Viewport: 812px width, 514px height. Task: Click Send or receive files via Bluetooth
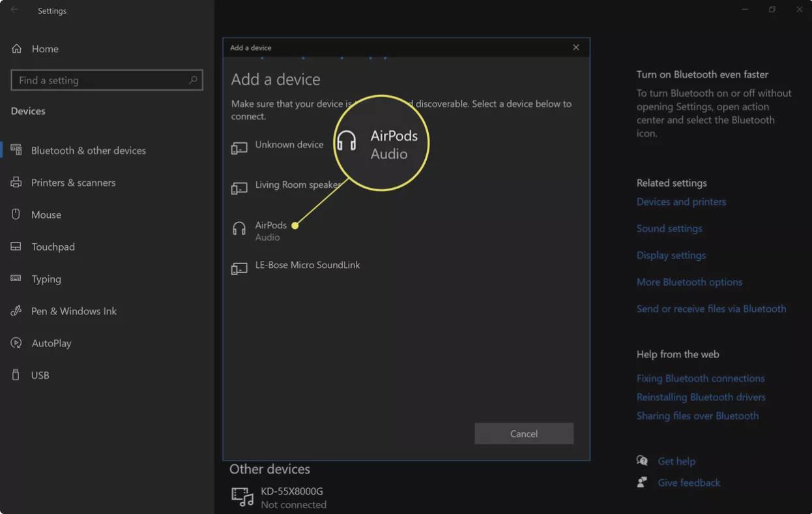[711, 309]
